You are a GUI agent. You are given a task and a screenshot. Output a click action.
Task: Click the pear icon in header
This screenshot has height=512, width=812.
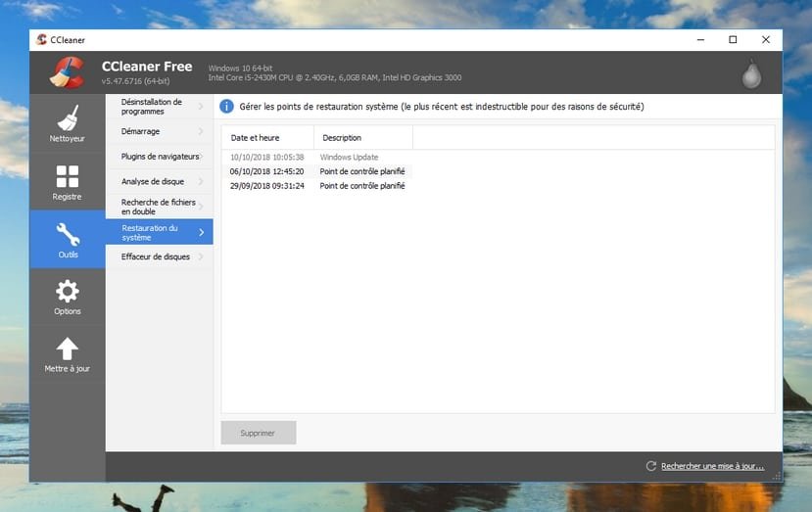751,73
